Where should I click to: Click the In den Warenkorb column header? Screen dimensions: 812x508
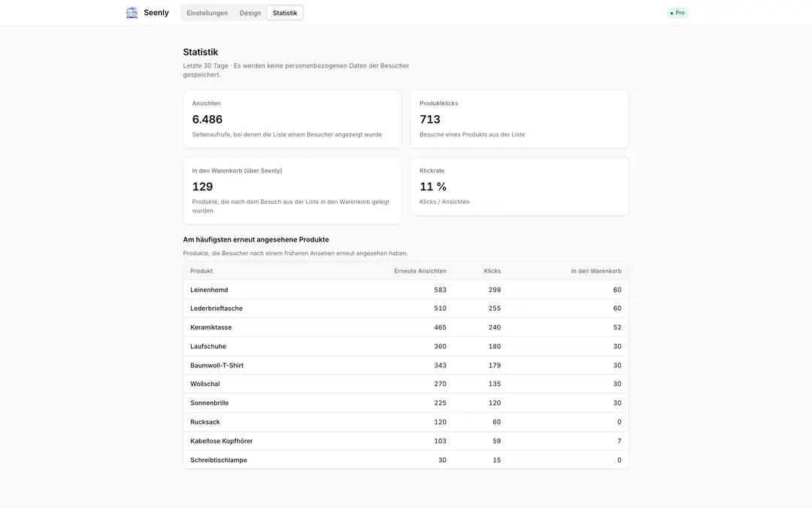pos(596,271)
